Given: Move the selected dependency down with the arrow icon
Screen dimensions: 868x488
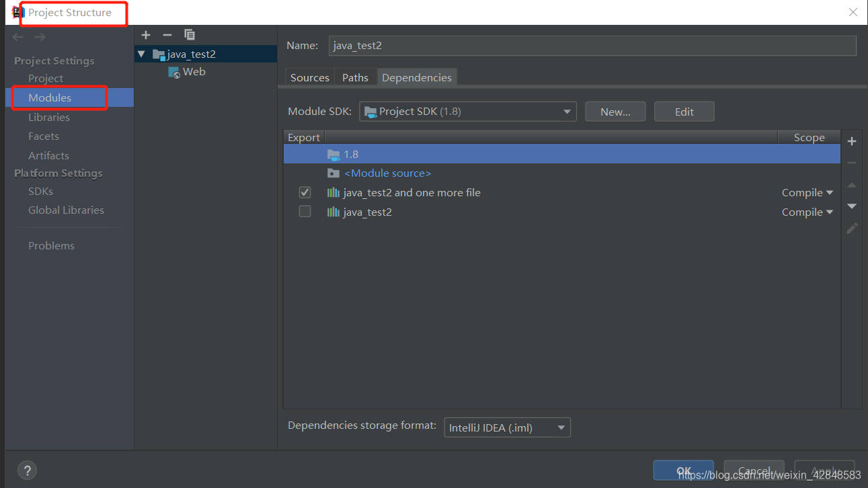Looking at the screenshot, I should tap(852, 206).
